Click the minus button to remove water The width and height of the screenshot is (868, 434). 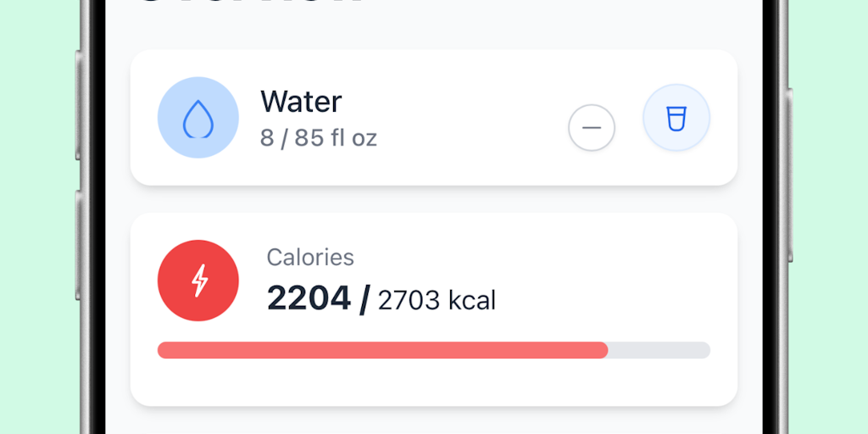click(x=591, y=128)
